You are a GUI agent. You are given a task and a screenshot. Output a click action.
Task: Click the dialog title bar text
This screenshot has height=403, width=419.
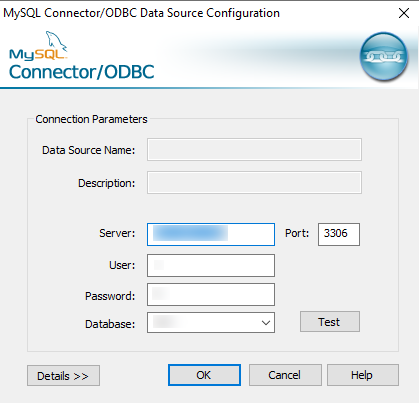(x=141, y=13)
